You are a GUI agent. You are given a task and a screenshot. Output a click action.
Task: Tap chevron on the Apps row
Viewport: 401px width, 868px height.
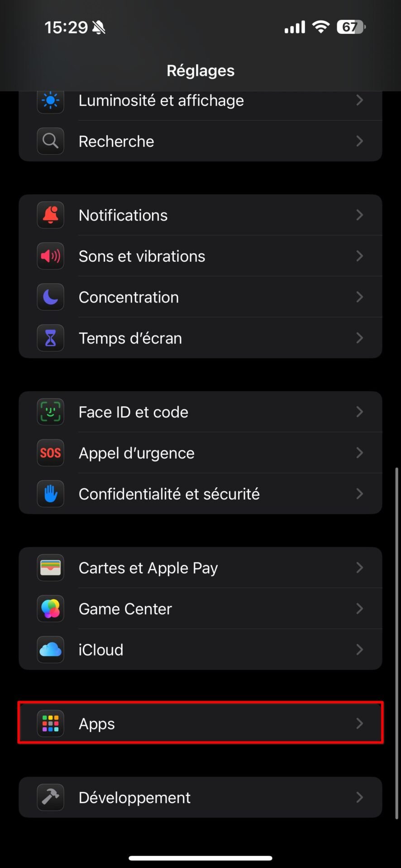coord(360,723)
